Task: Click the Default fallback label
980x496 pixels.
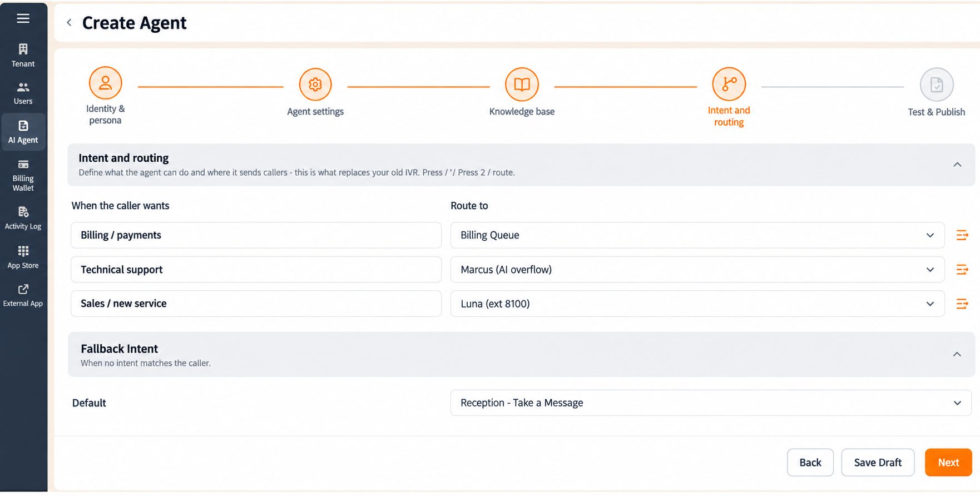Action: click(89, 403)
